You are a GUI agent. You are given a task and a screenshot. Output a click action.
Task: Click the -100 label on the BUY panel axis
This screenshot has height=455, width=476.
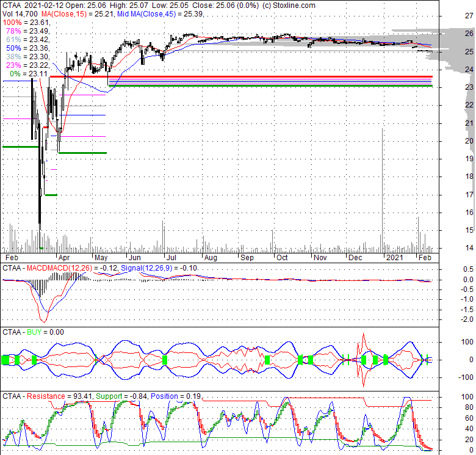467,377
